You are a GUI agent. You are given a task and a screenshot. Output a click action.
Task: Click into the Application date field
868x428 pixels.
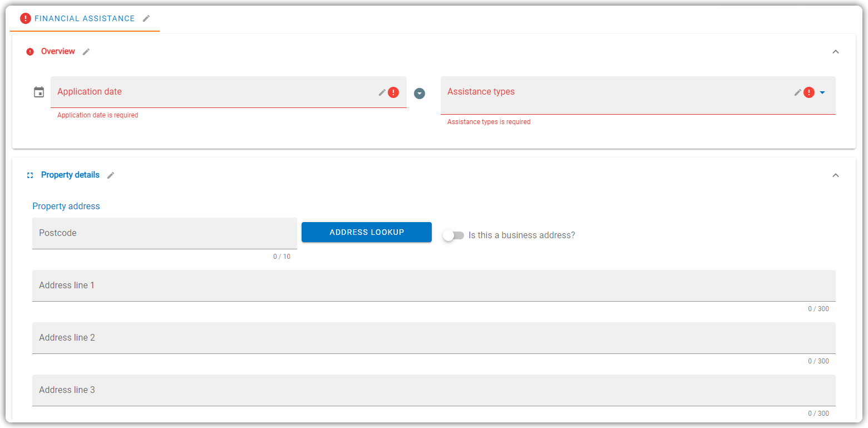tap(229, 92)
